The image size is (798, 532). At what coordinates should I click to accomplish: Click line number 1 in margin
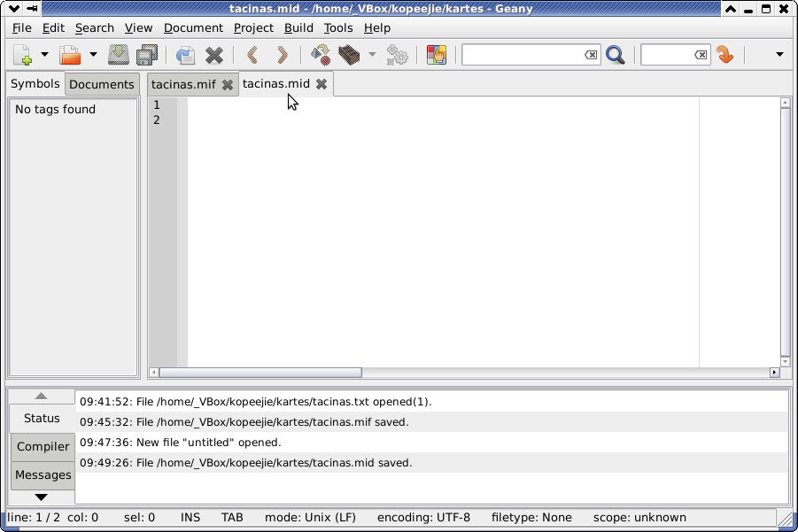(157, 105)
